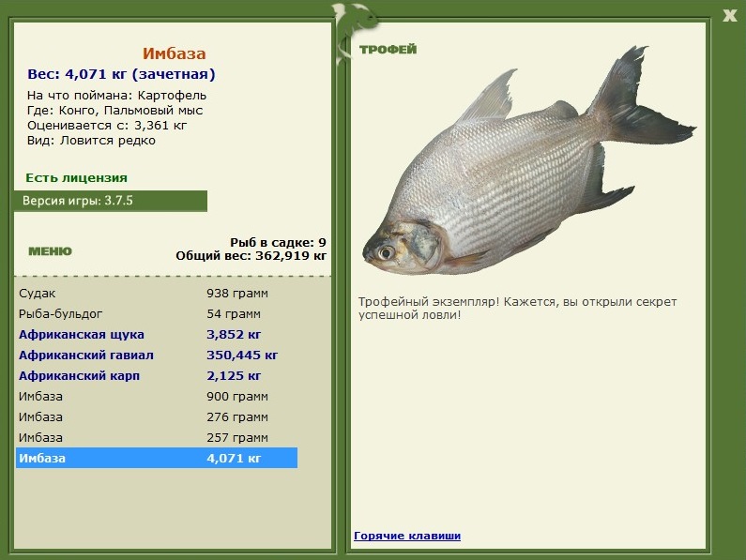Viewport: 746px width, 560px height.
Task: Click the Есть лицензия label
Action: [x=76, y=178]
